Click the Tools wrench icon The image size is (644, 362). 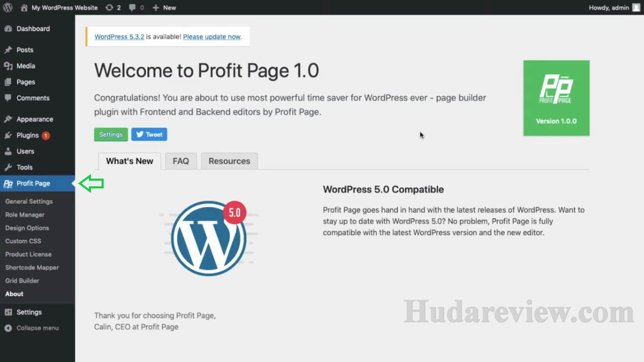click(8, 168)
